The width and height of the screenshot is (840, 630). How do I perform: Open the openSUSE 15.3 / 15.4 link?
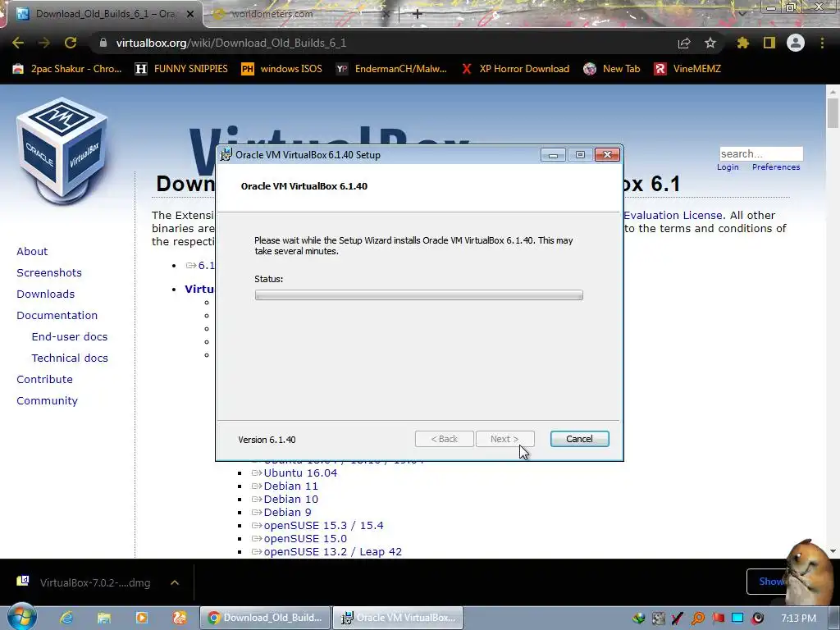pos(323,526)
